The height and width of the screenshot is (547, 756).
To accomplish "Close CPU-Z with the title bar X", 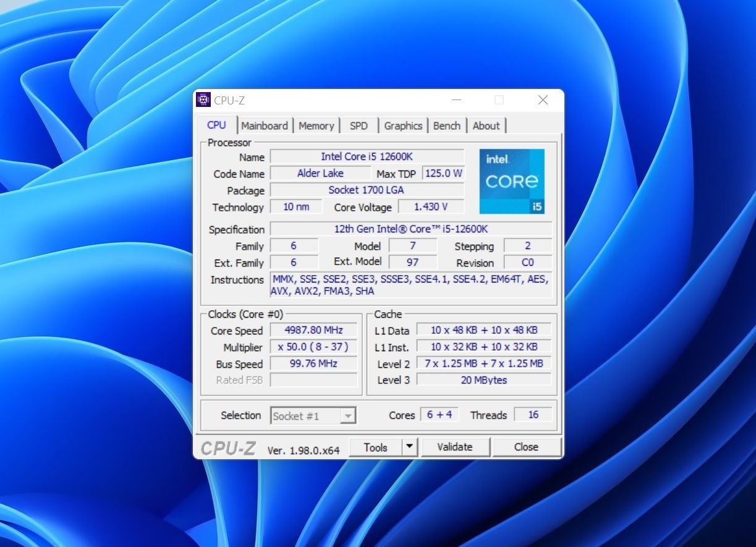I will click(x=543, y=100).
